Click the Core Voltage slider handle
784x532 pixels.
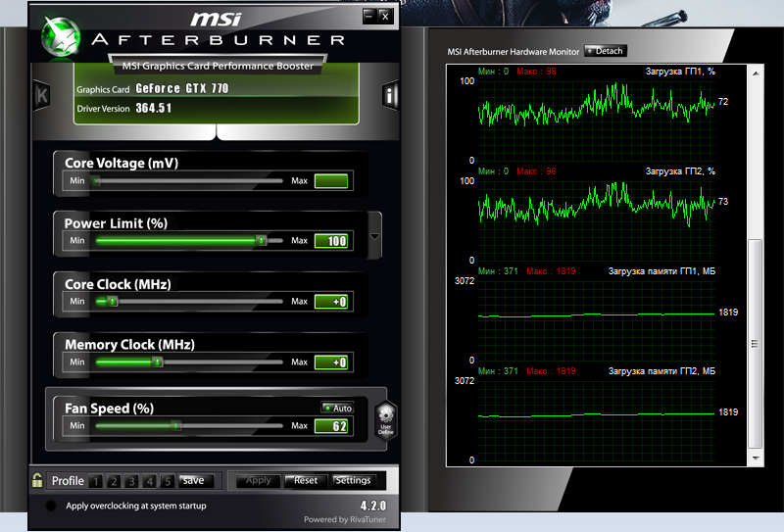tap(96, 180)
